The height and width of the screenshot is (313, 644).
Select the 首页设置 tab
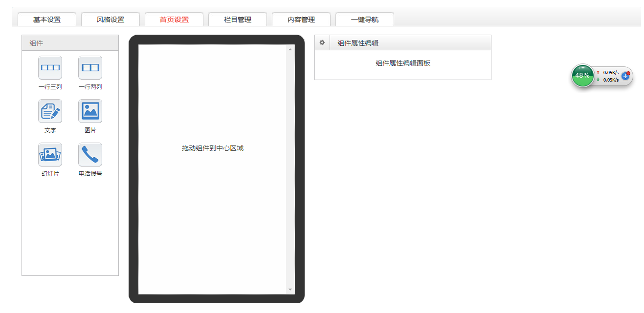point(174,20)
